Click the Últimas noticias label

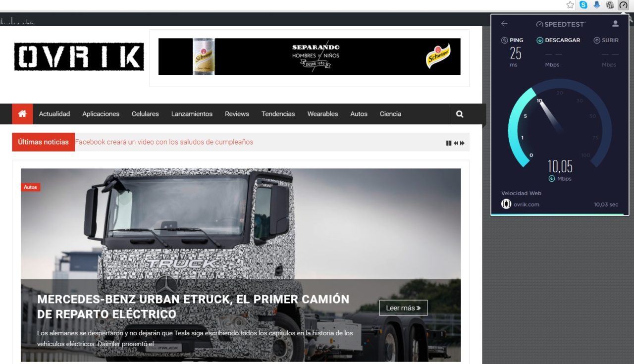[44, 142]
